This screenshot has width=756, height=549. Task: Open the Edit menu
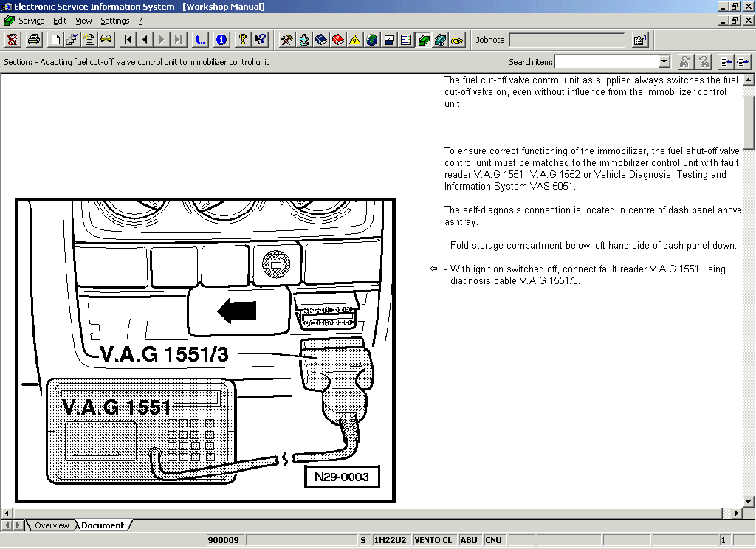60,21
